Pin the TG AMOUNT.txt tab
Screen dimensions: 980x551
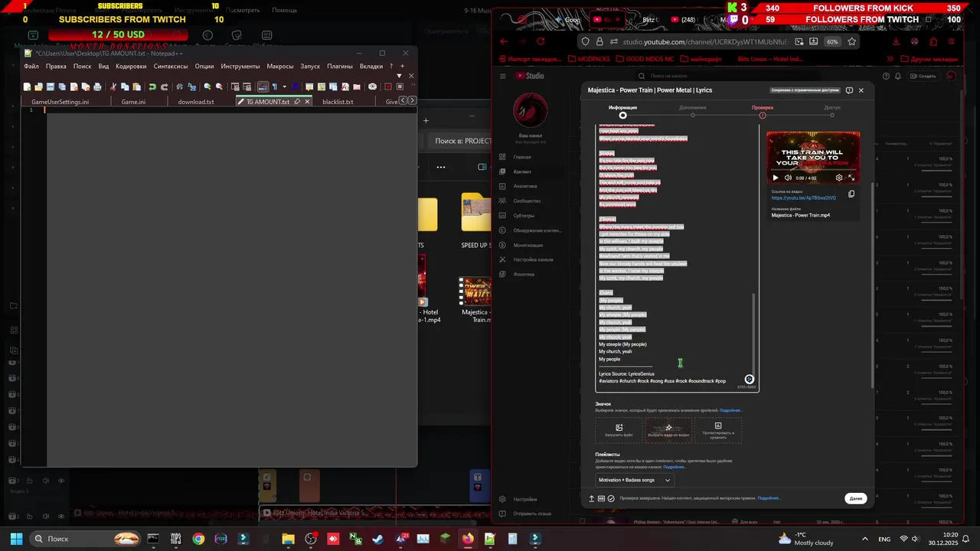[x=296, y=102]
